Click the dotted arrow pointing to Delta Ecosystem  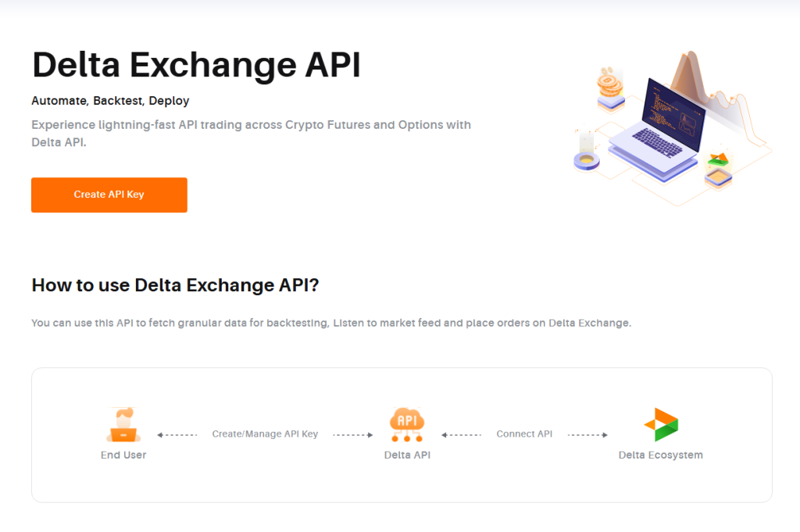pos(588,434)
